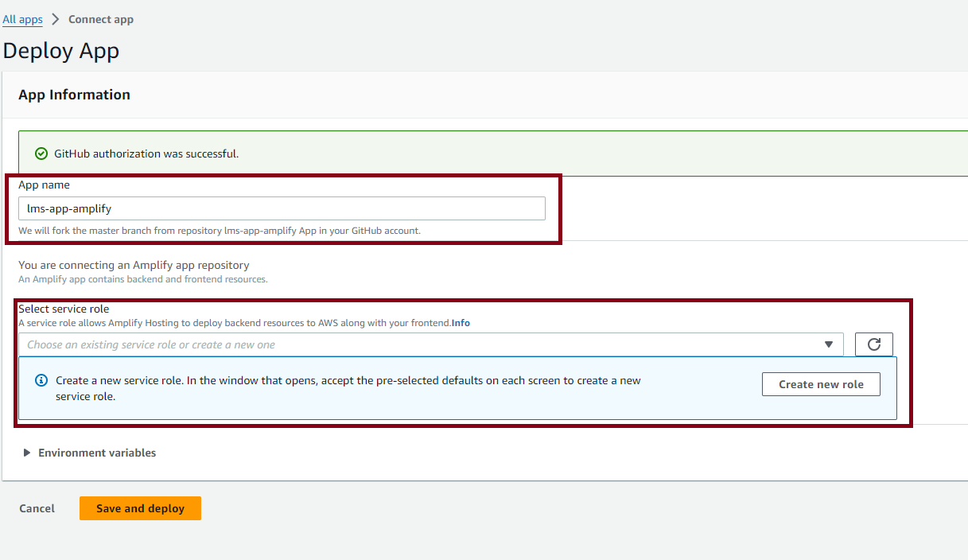Image resolution: width=968 pixels, height=560 pixels.
Task: Refresh the service role list
Action: tap(874, 344)
